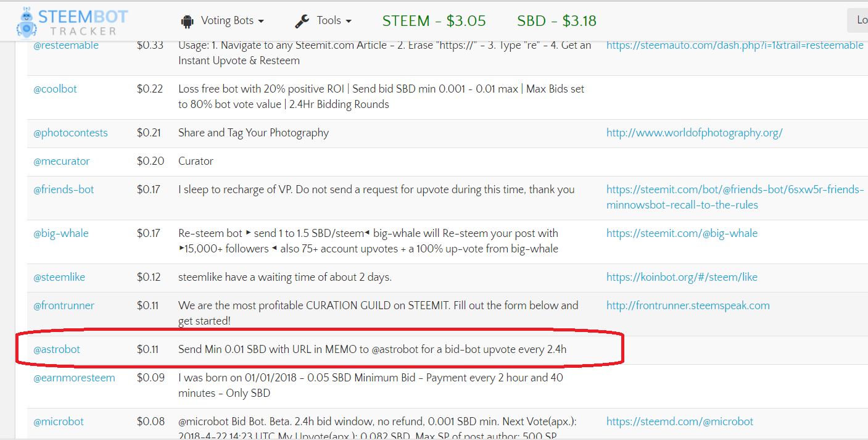
Task: Open the @frontrunner bot link
Action: 64,305
